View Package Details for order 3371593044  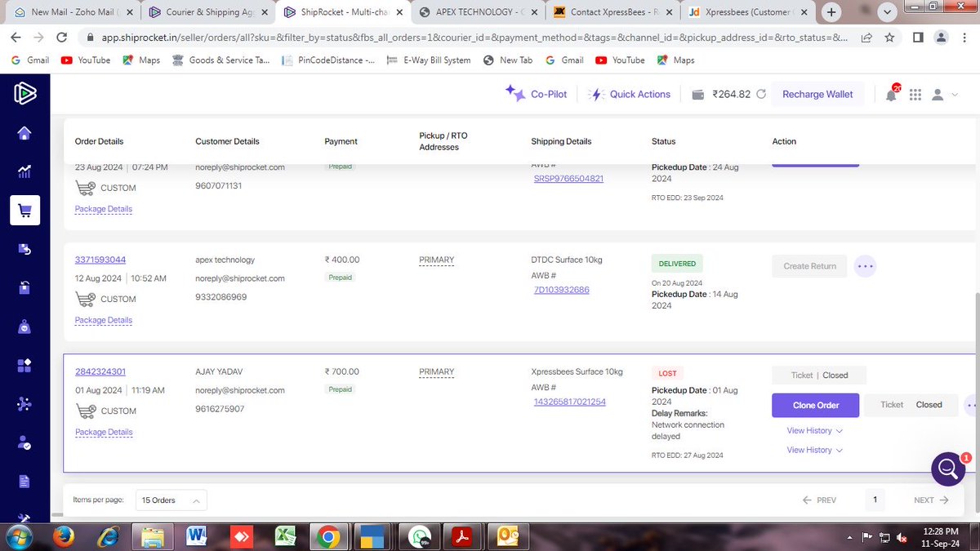(x=104, y=320)
